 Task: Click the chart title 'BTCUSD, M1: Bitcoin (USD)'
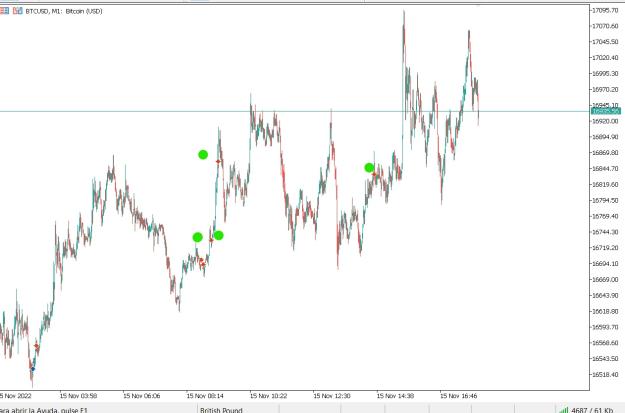[x=64, y=11]
